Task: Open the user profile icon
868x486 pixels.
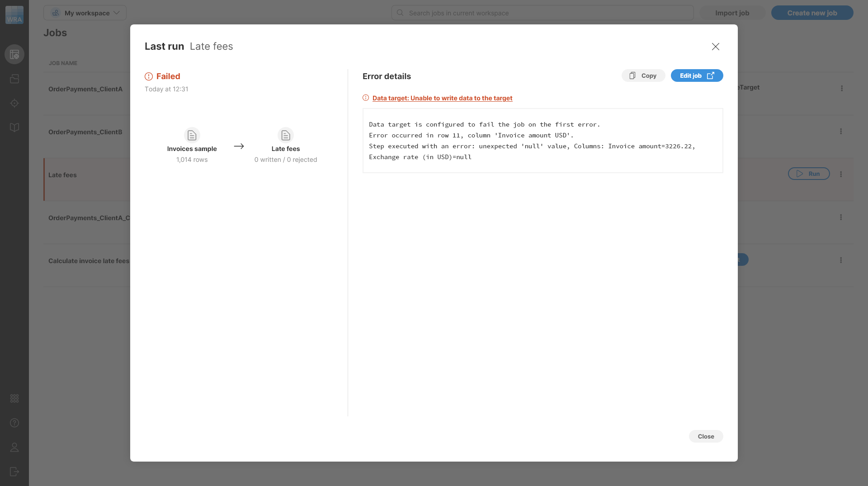Action: [x=14, y=447]
